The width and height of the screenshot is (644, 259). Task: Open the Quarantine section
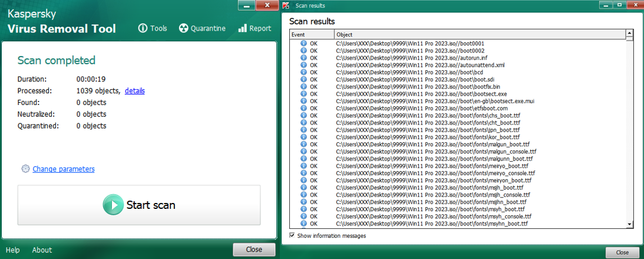point(202,28)
